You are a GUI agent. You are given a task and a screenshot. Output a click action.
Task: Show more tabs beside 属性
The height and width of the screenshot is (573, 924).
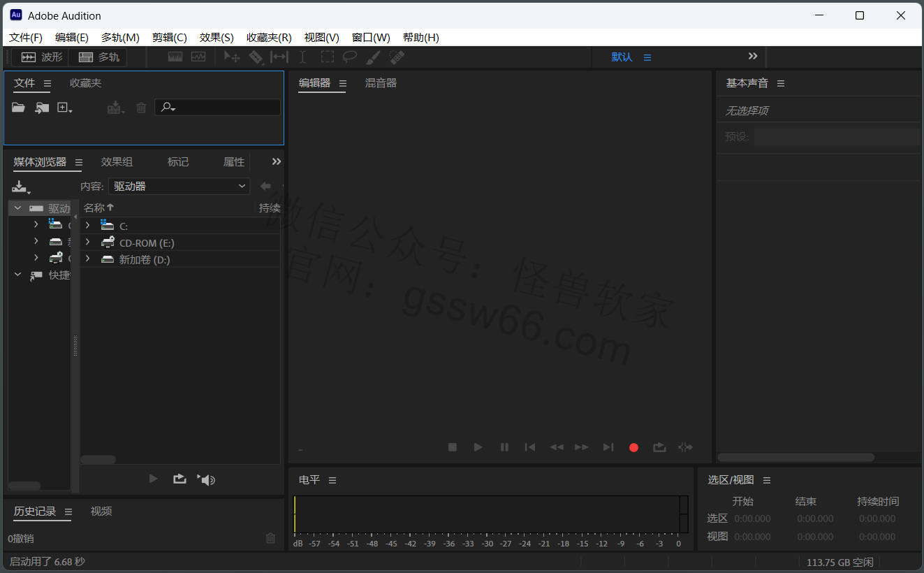(277, 161)
